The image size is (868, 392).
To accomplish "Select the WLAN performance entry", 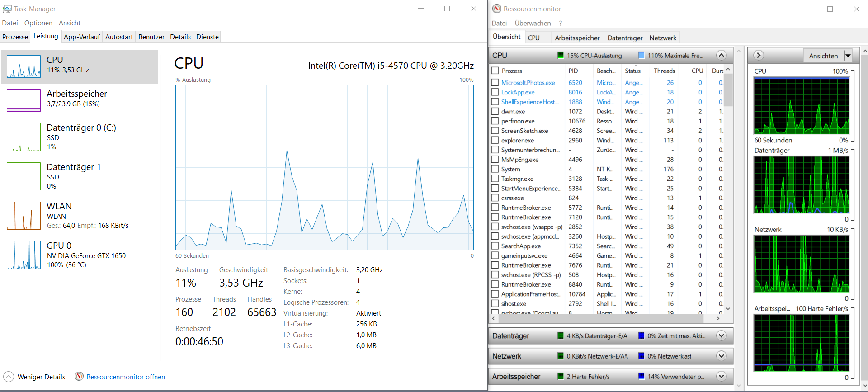I will point(80,216).
